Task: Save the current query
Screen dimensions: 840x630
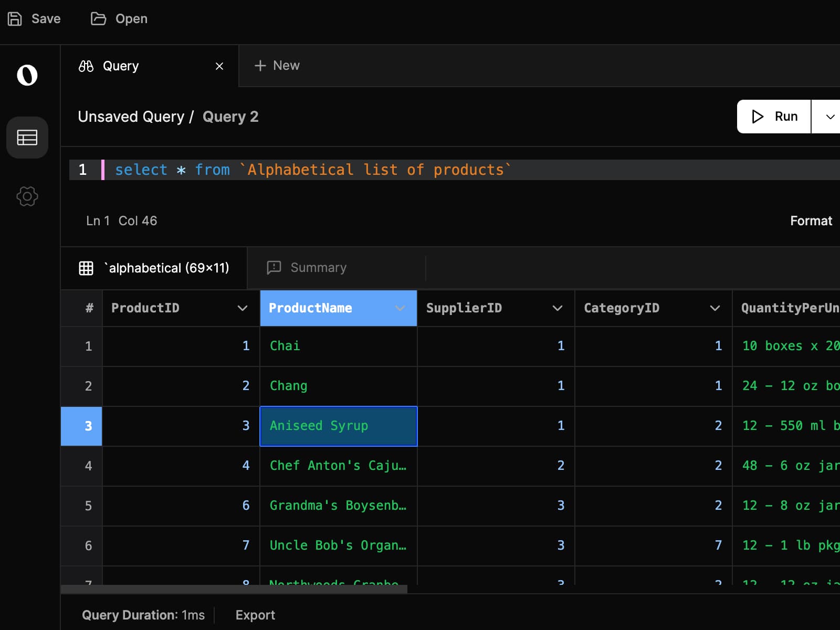Action: click(34, 18)
